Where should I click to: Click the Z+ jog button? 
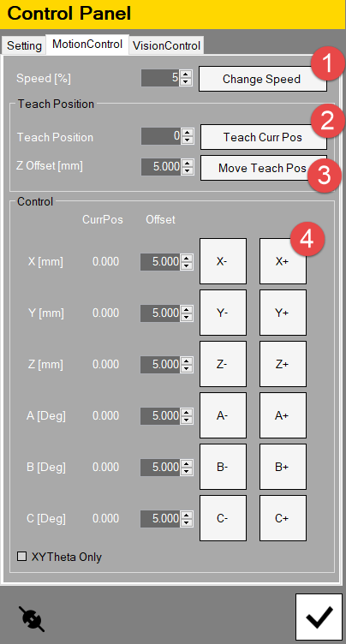283,364
